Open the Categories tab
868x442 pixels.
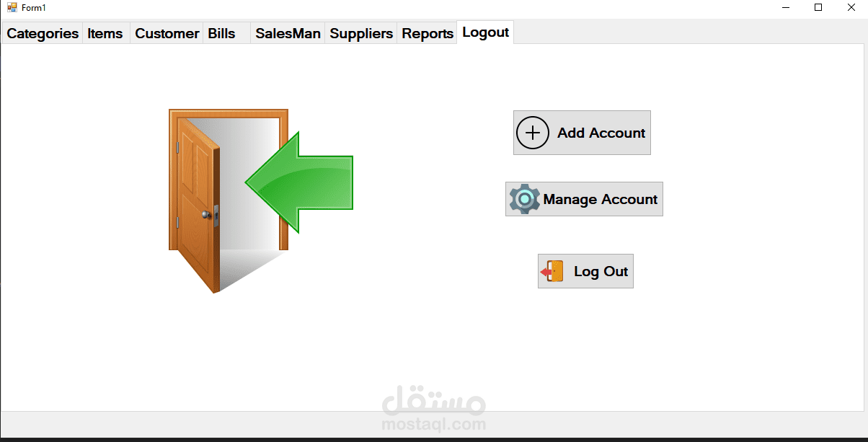pos(43,33)
